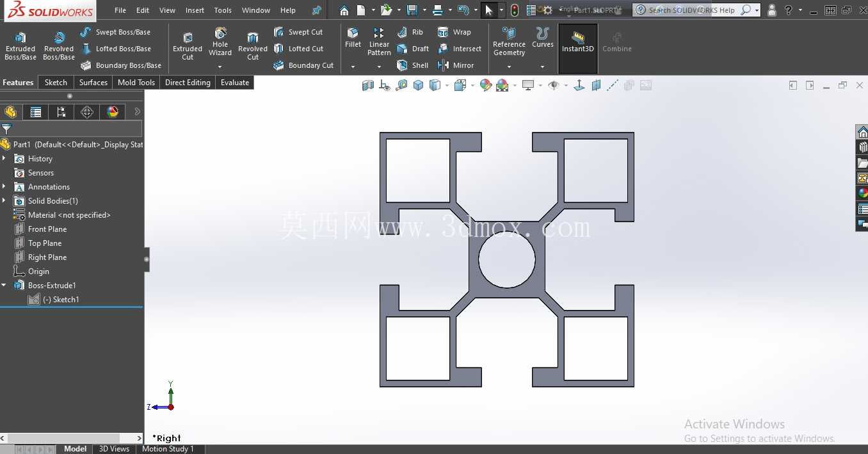Select the Draft tool
The width and height of the screenshot is (868, 454).
pos(413,49)
